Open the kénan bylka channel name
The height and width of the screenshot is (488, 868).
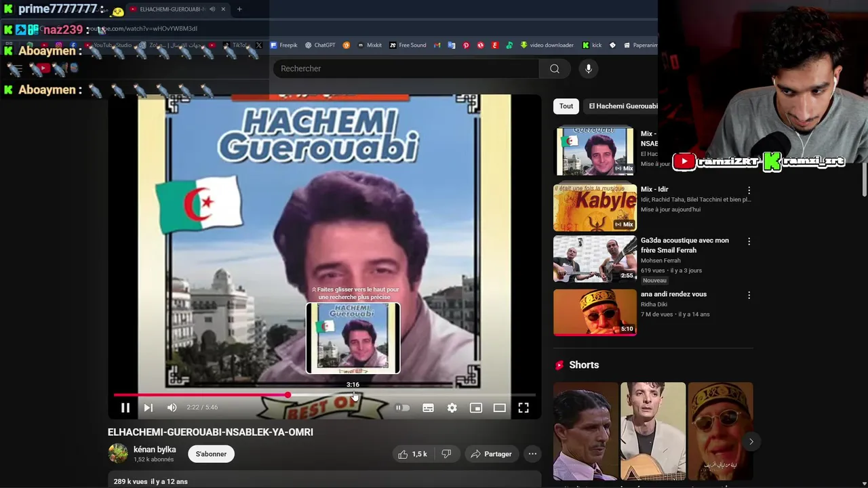click(155, 449)
